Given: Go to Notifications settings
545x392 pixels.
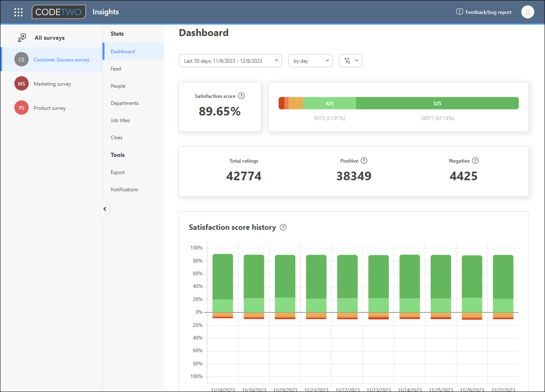Looking at the screenshot, I should click(124, 189).
